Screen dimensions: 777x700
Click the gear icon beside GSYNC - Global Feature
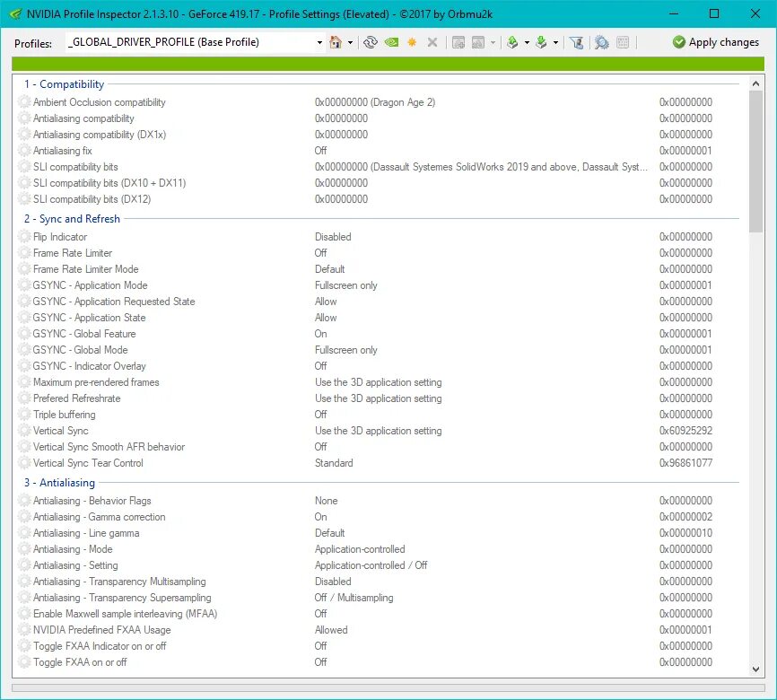(x=24, y=334)
